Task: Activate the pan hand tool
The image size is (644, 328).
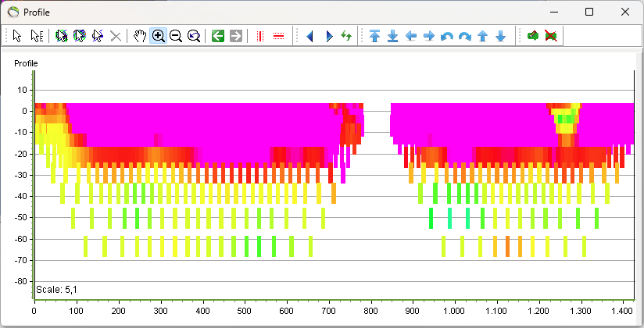Action: pyautogui.click(x=140, y=36)
